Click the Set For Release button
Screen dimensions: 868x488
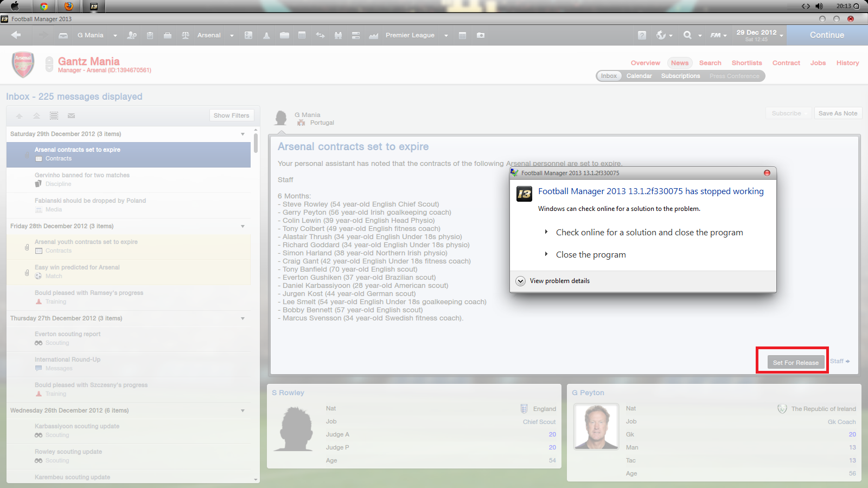click(796, 362)
